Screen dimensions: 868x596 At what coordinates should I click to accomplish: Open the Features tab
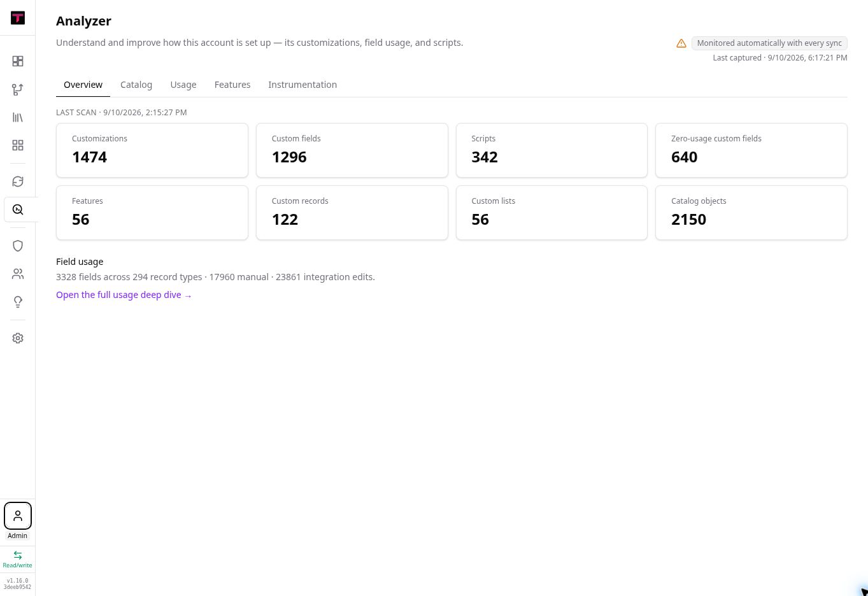tap(232, 85)
